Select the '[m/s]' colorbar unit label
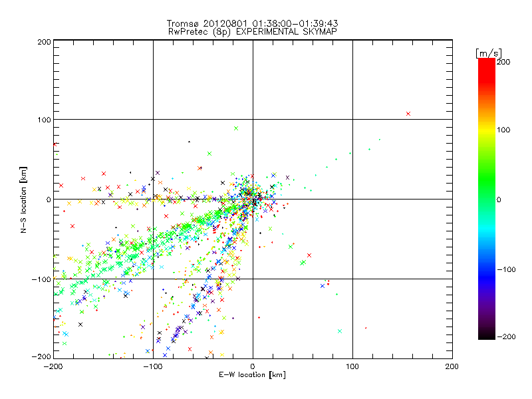The image size is (532, 399). (488, 53)
